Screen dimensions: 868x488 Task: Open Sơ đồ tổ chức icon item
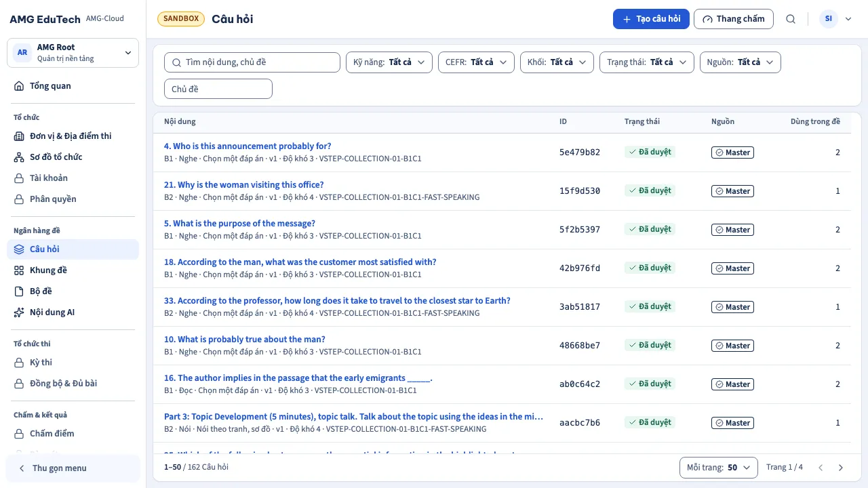pos(19,157)
